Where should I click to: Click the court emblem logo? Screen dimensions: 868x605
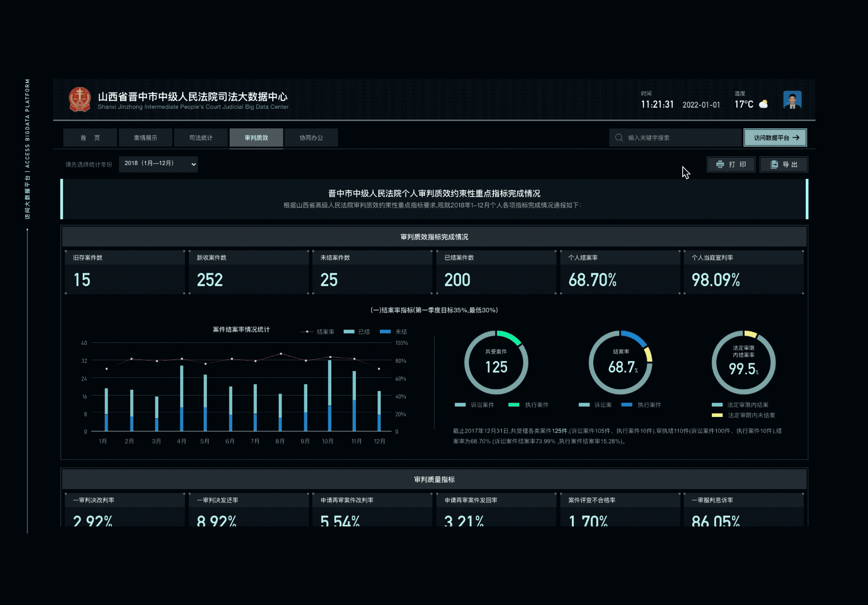[80, 99]
